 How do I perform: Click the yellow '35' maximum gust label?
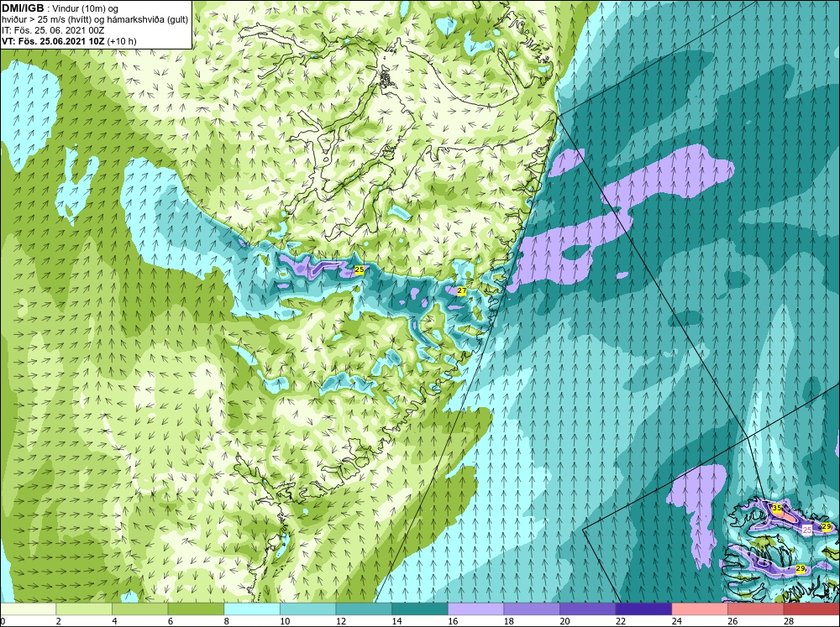coord(776,508)
